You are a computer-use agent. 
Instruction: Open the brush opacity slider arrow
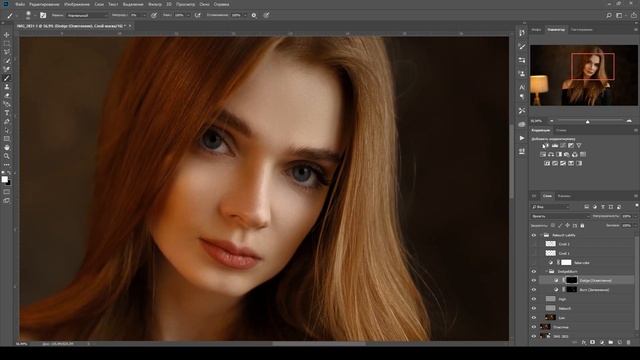145,15
